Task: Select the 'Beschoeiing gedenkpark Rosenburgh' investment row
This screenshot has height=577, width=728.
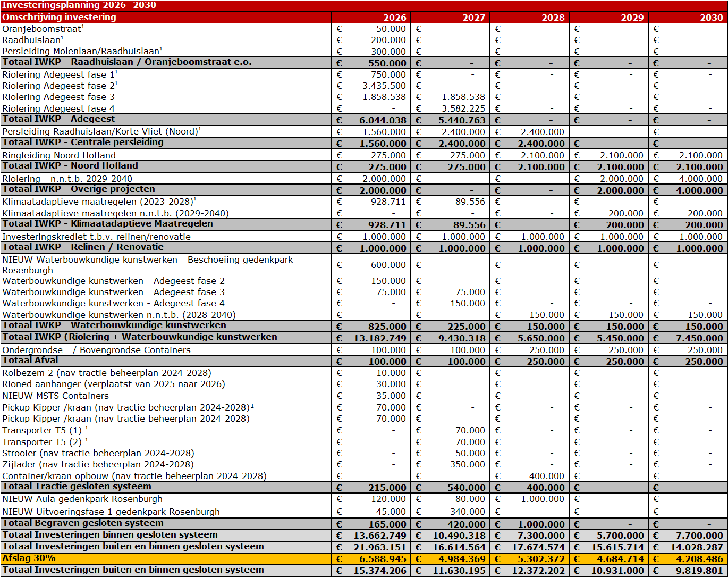Action: [x=148, y=264]
